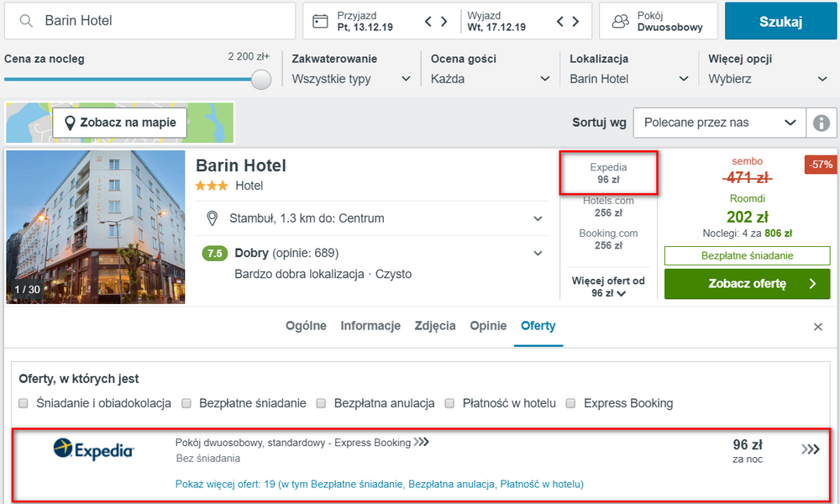Screen dimensions: 840x504
Task: Open the Opinie tab
Action: point(488,326)
